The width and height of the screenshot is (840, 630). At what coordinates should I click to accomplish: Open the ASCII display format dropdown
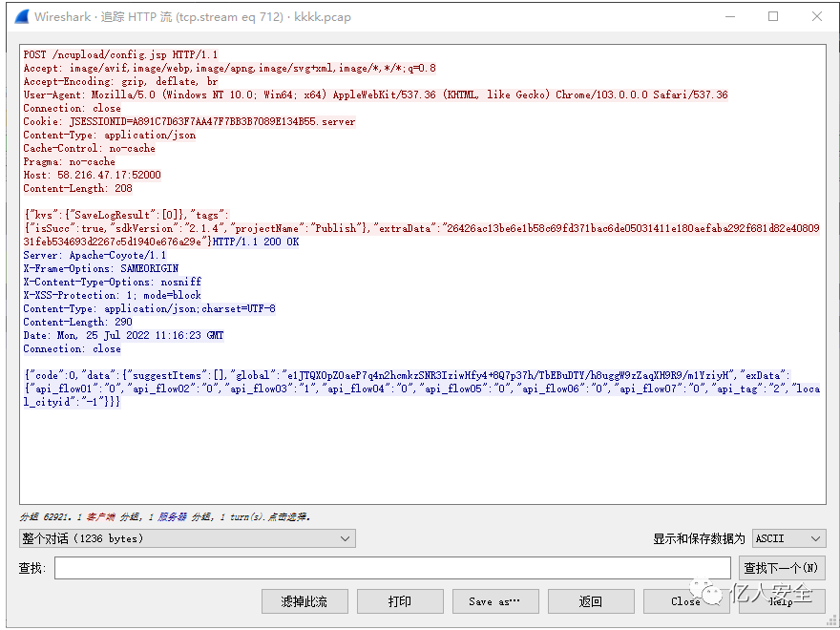[788, 538]
